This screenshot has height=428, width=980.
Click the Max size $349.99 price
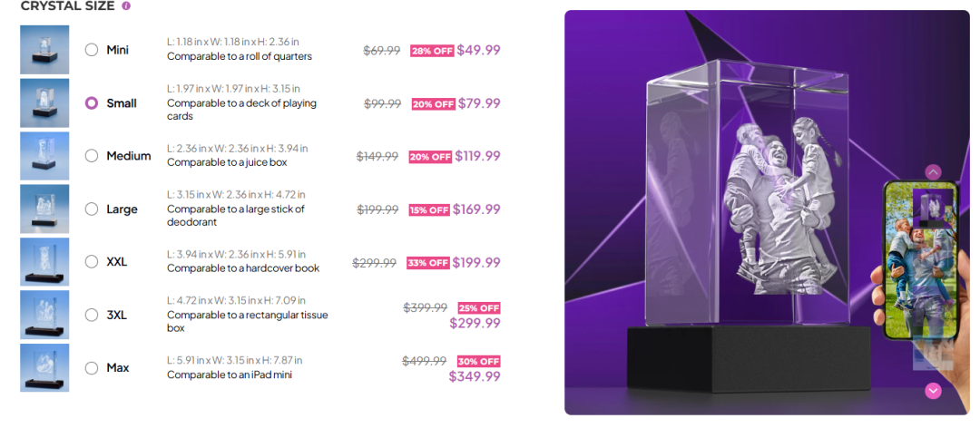pos(475,376)
